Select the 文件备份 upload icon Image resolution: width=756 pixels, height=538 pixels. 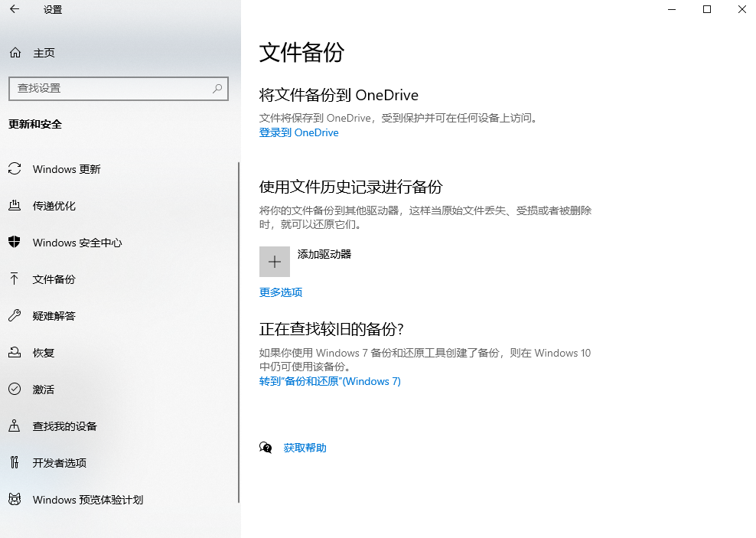click(x=14, y=279)
